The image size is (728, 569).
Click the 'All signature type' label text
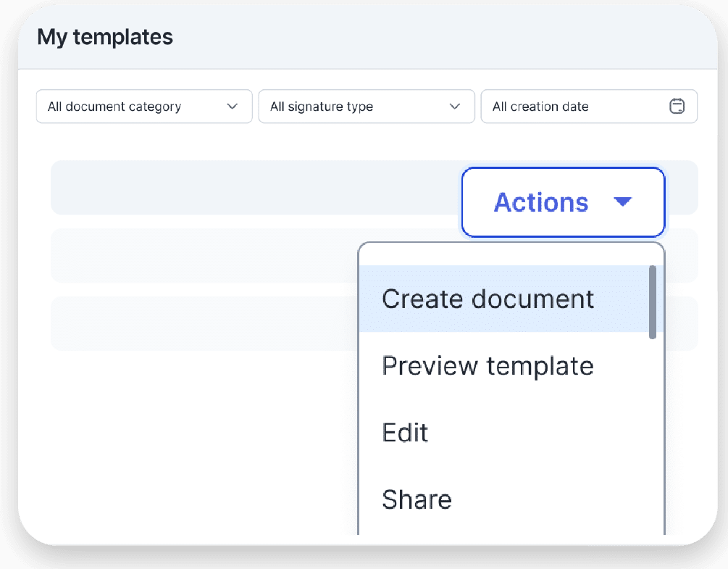[x=322, y=107]
